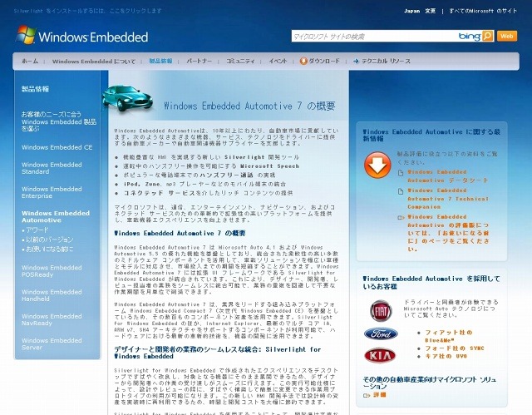
Task: Open お客様のニーズに合う Windows Embedded 製品を選ぶ link
Action: pos(59,121)
